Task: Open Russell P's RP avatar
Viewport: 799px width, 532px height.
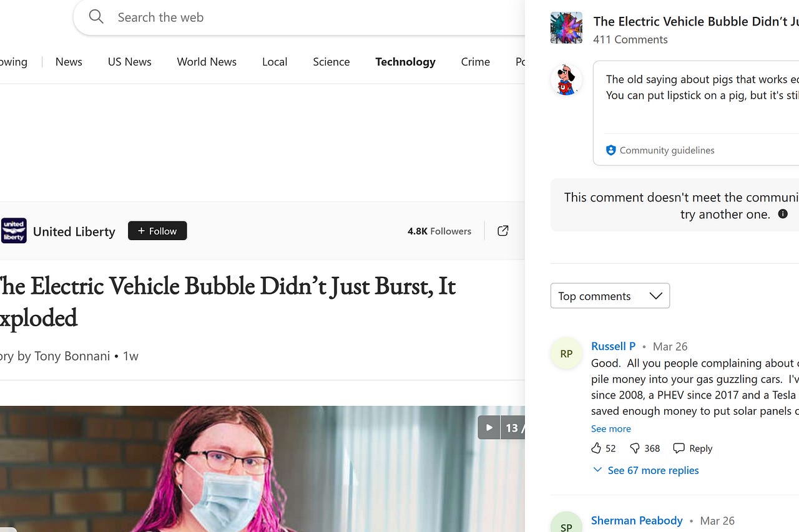Action: [566, 354]
